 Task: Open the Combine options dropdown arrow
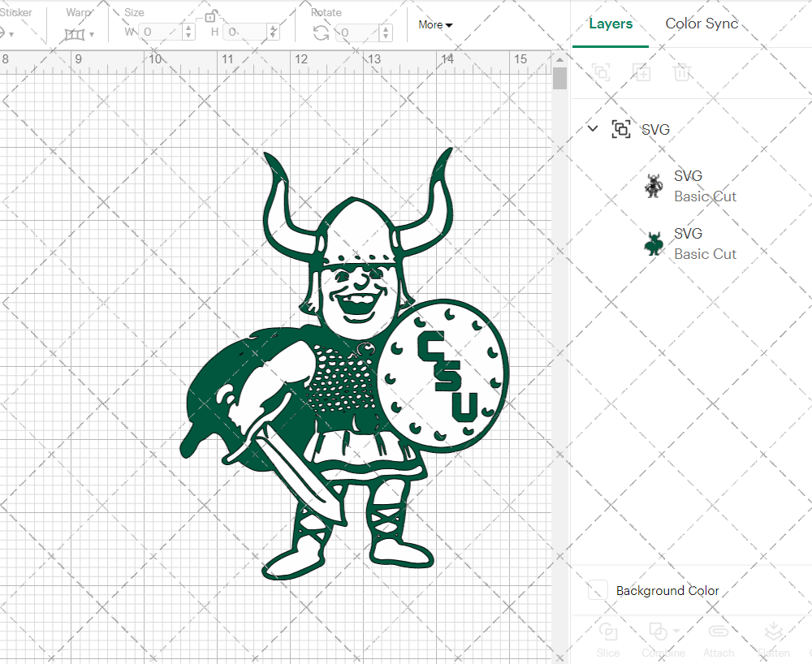click(x=675, y=632)
